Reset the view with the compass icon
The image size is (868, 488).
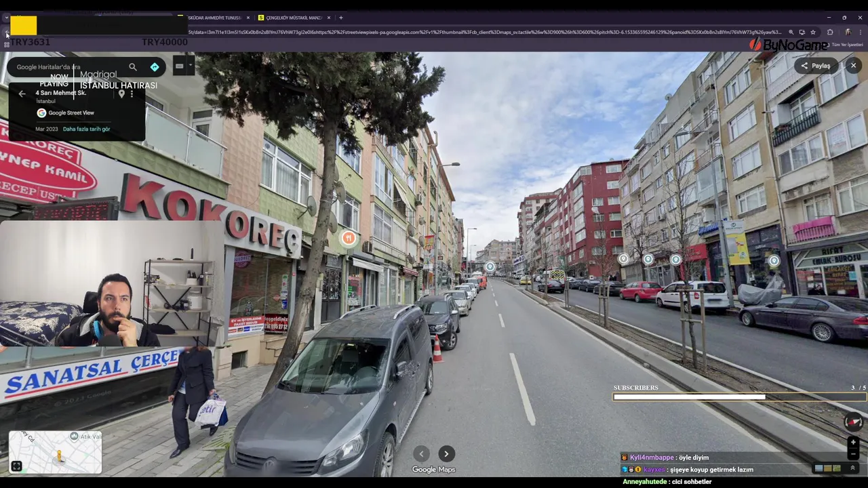(x=853, y=422)
